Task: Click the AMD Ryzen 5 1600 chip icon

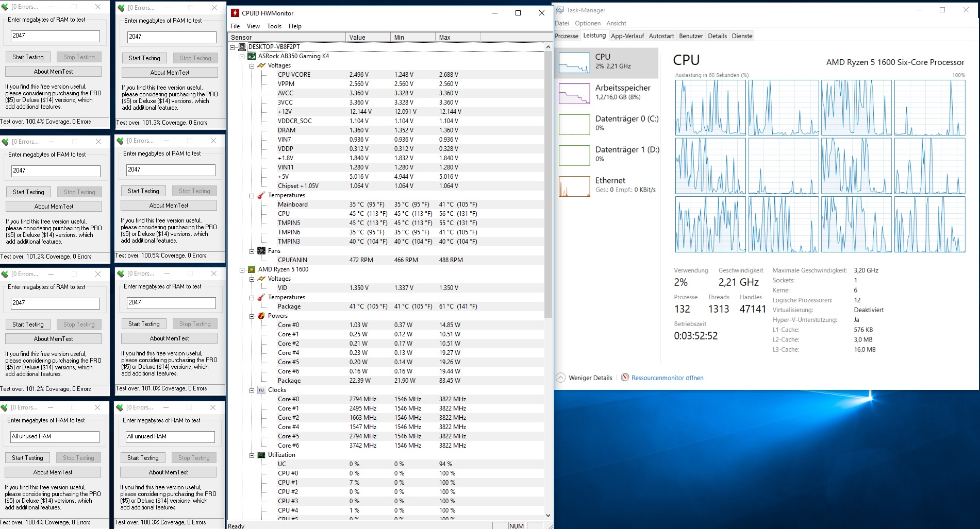Action: click(x=252, y=269)
